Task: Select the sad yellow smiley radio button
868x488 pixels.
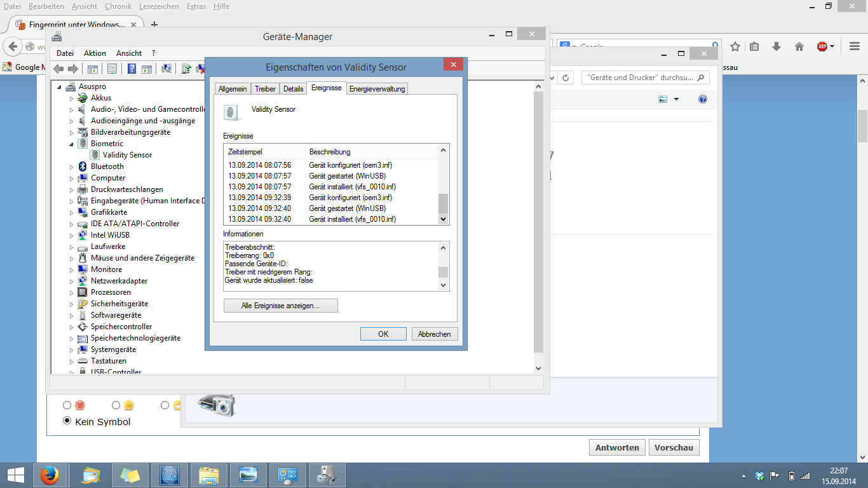Action: (x=116, y=405)
